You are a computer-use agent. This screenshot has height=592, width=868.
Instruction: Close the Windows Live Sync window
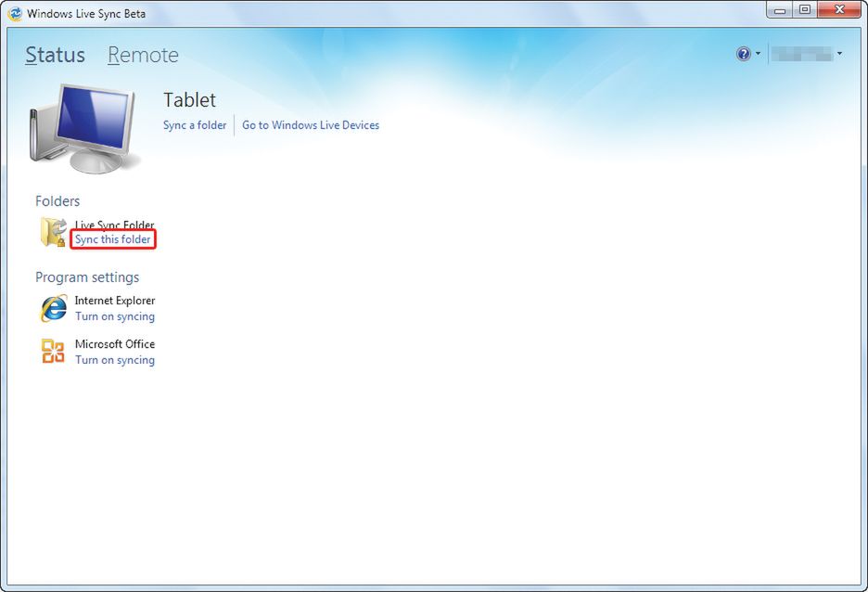(839, 9)
